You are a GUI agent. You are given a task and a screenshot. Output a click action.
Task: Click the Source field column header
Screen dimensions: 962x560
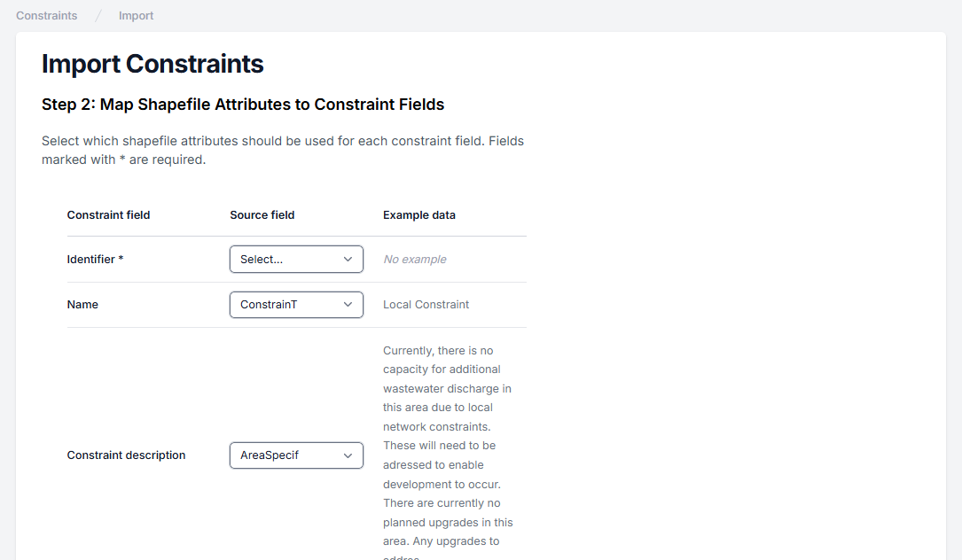(x=262, y=215)
